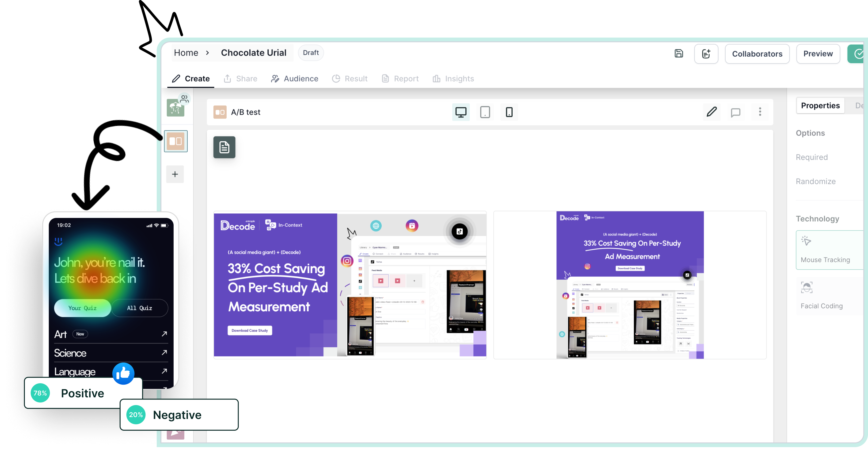The width and height of the screenshot is (868, 449).
Task: Add a new block with plus button
Action: click(x=175, y=174)
